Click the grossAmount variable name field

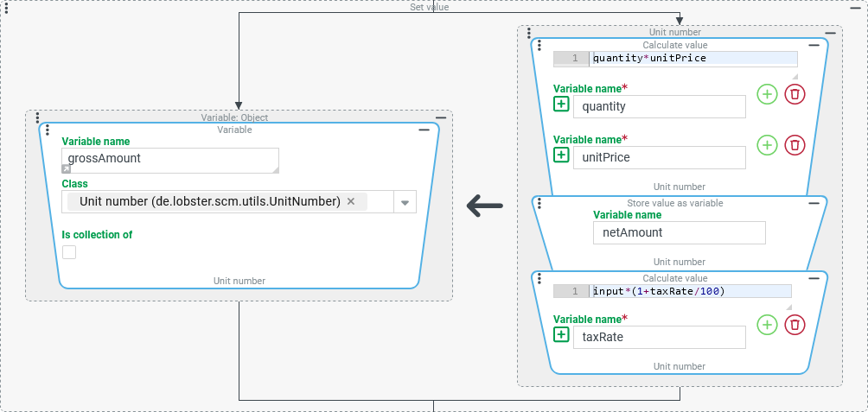pos(170,159)
